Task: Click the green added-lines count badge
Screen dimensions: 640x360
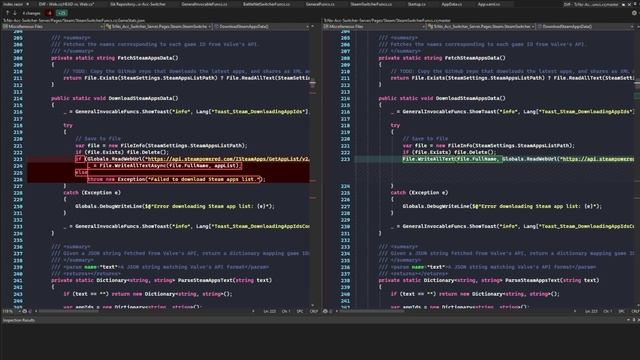Action: 62,13
